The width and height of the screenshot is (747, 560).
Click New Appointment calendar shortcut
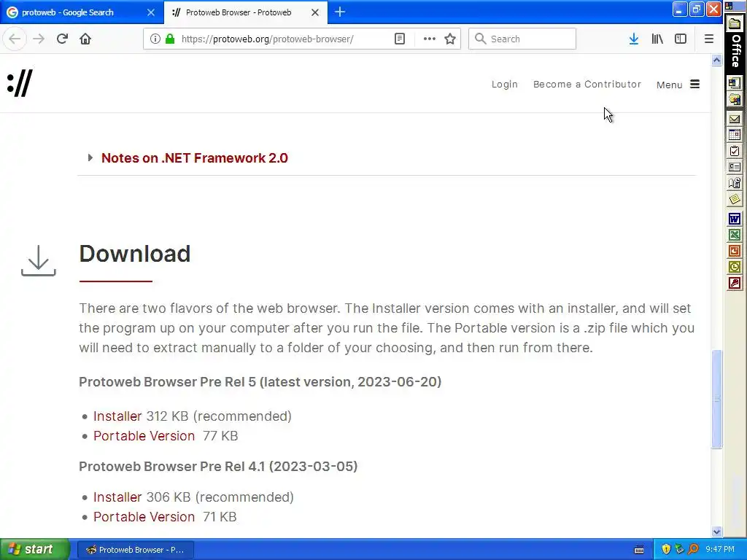pyautogui.click(x=735, y=135)
